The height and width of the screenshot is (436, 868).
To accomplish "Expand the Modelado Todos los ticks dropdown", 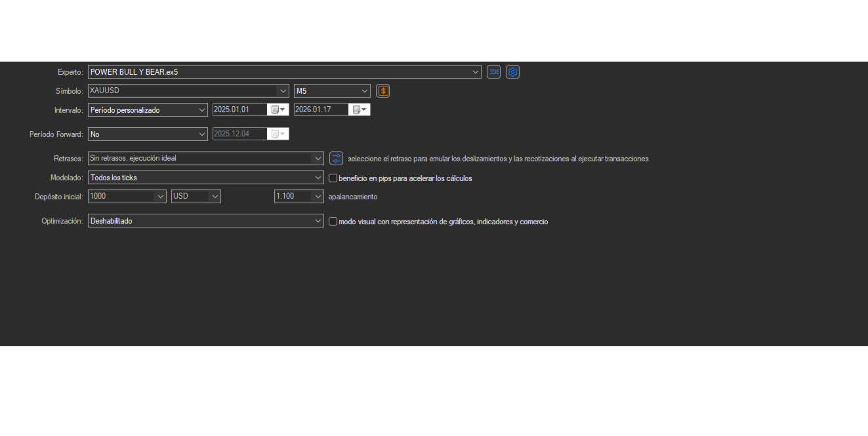I will (318, 178).
